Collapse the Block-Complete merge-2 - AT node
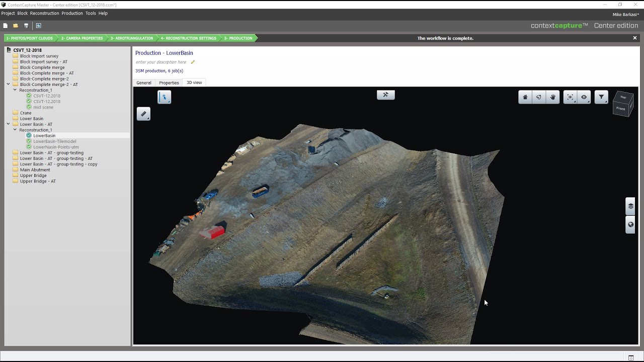 click(9, 84)
